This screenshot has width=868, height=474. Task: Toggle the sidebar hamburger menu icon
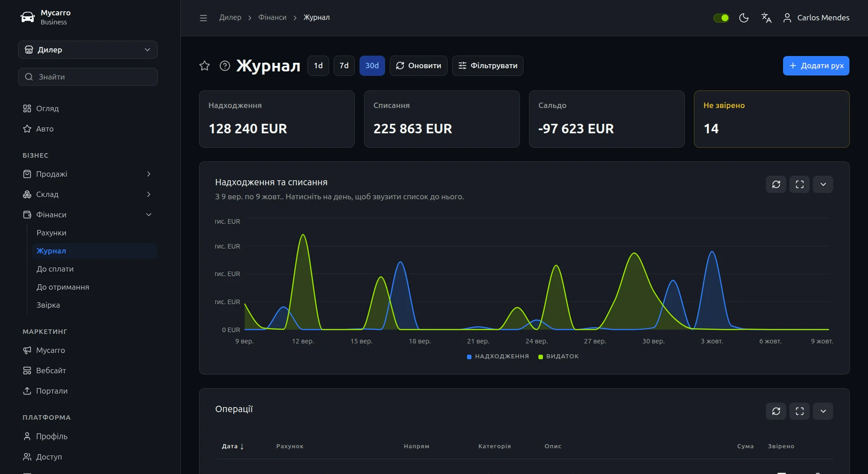tap(203, 18)
